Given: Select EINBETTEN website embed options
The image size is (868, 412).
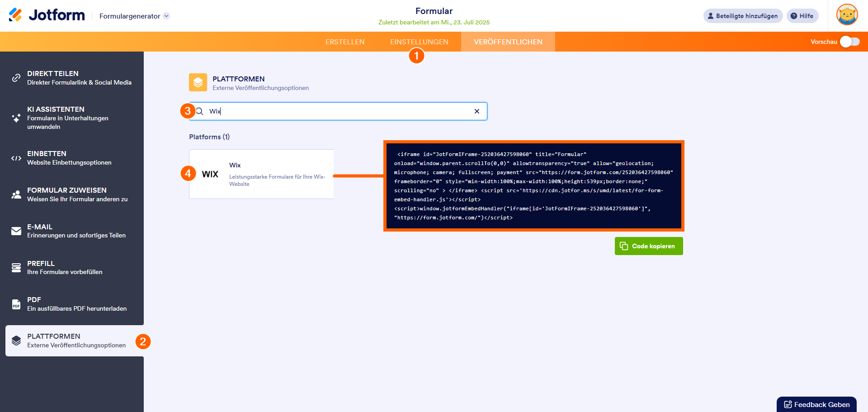Looking at the screenshot, I should [x=72, y=158].
